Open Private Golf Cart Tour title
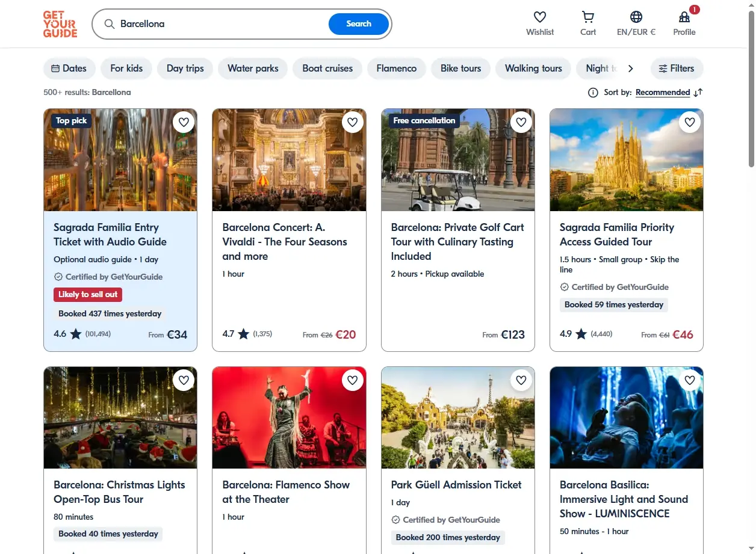 (x=457, y=242)
